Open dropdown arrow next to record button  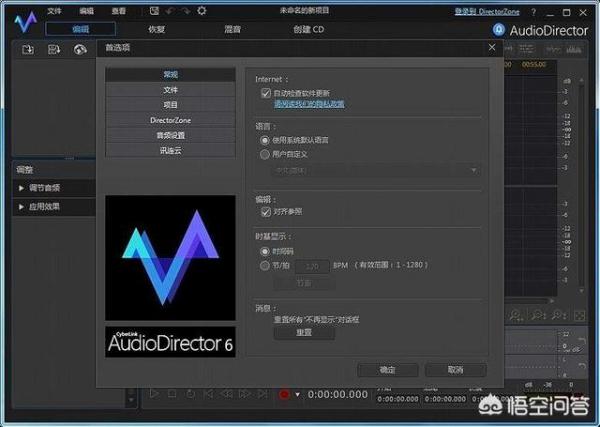[297, 394]
